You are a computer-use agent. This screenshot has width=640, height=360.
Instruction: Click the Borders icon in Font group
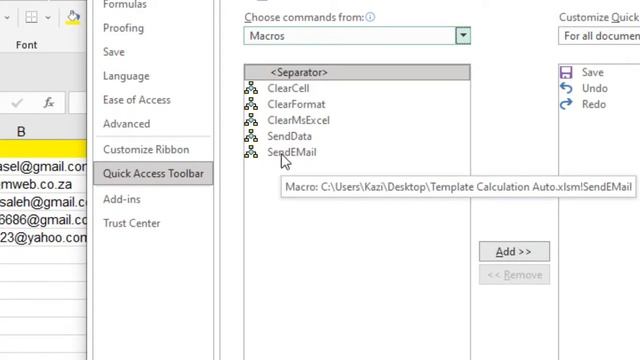point(31,18)
